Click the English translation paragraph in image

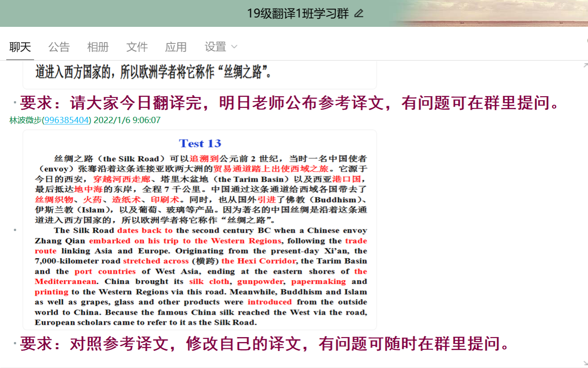tap(200, 276)
